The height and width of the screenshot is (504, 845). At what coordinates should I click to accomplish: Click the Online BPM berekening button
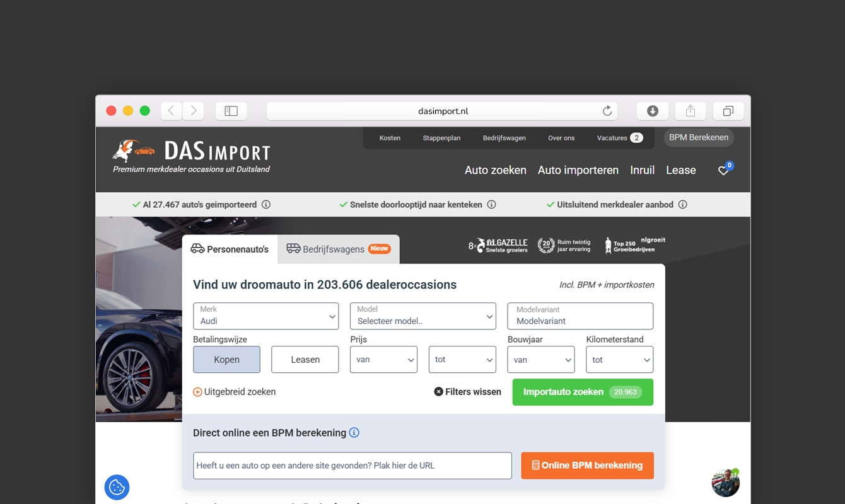(x=587, y=466)
